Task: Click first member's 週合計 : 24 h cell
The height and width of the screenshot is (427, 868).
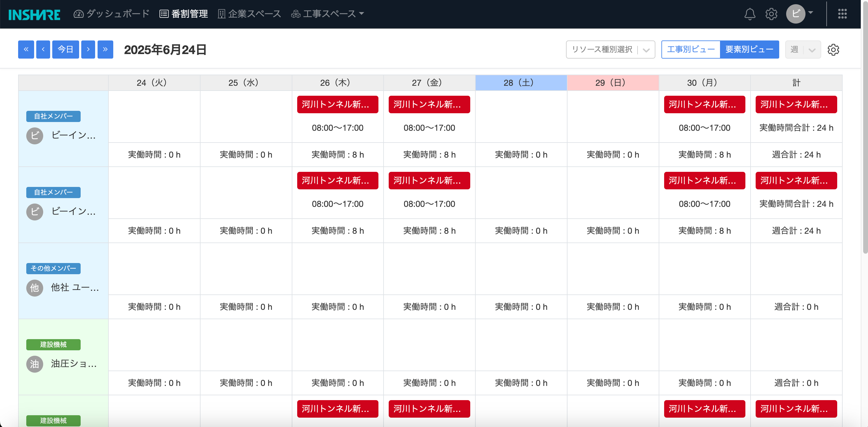Action: [796, 155]
